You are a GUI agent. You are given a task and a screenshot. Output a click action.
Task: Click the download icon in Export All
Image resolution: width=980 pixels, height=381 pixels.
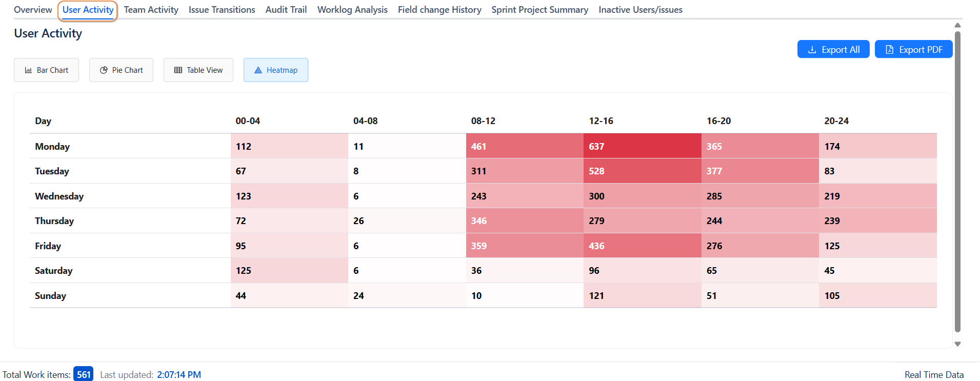click(812, 50)
